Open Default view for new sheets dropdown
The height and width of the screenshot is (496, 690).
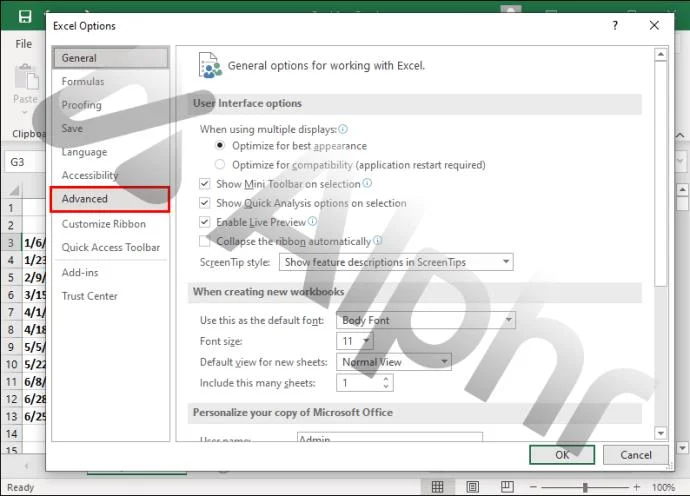pyautogui.click(x=393, y=362)
